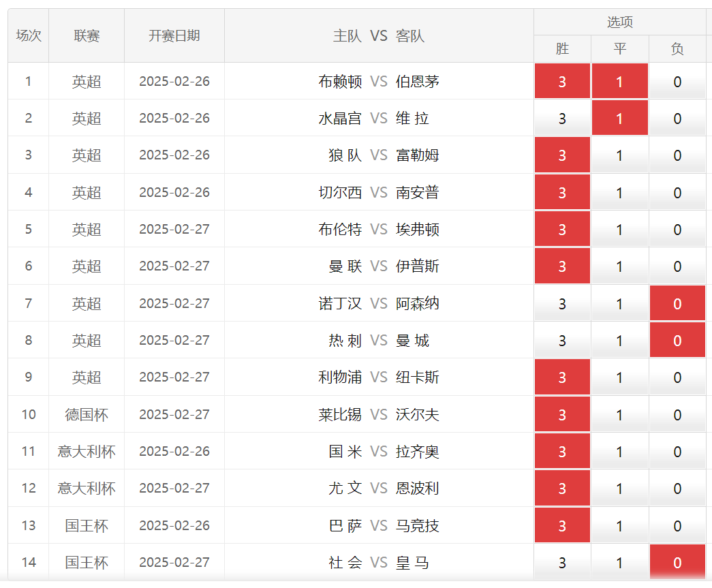Click match number 10 cell
This screenshot has height=588, width=712.
29,414
